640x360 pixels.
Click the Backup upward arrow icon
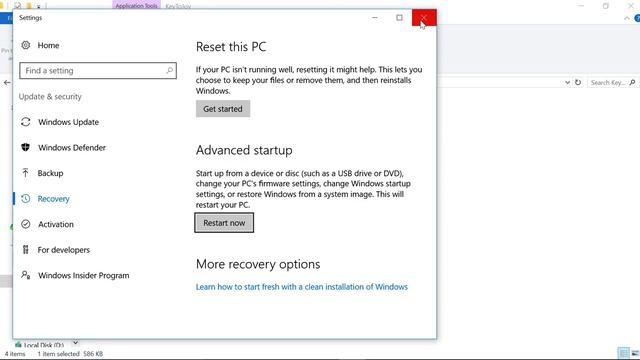pos(25,173)
